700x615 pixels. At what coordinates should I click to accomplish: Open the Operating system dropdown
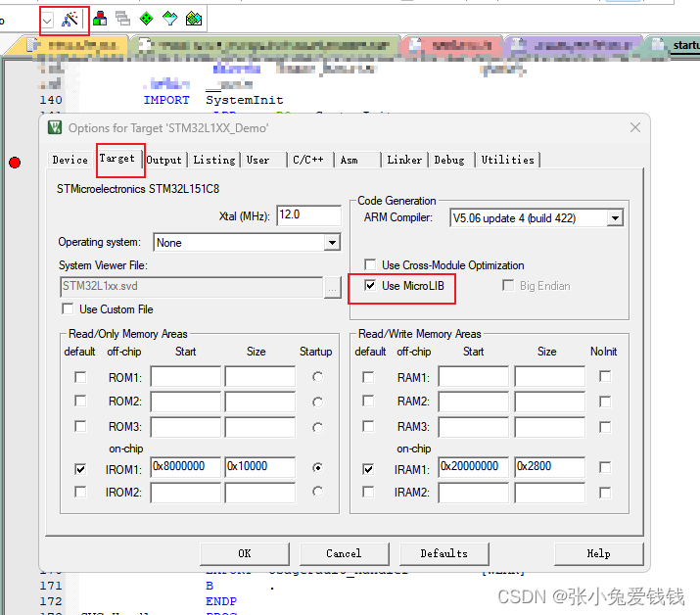(x=332, y=243)
